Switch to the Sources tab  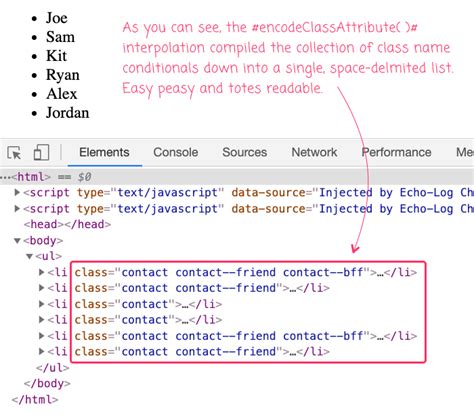245,152
